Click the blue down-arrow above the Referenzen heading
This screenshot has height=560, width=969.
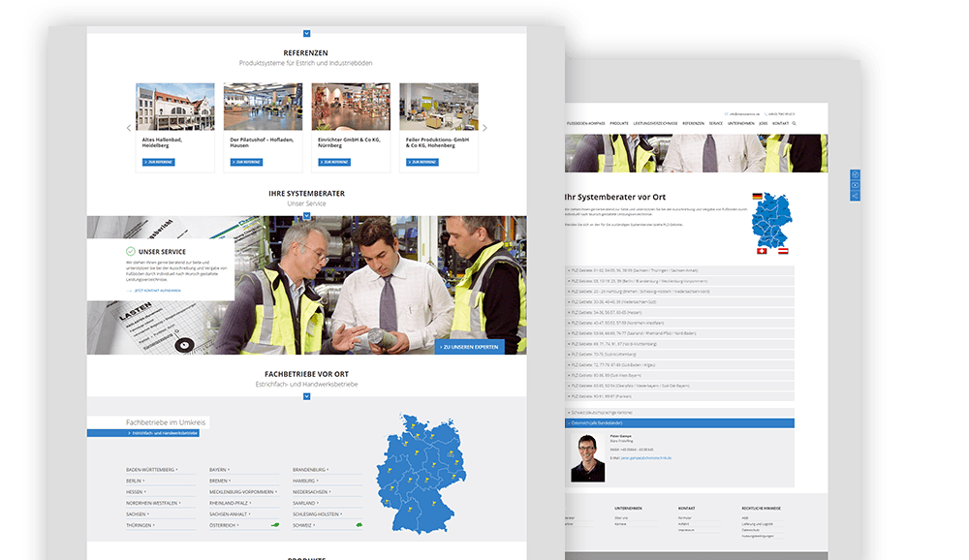[306, 33]
